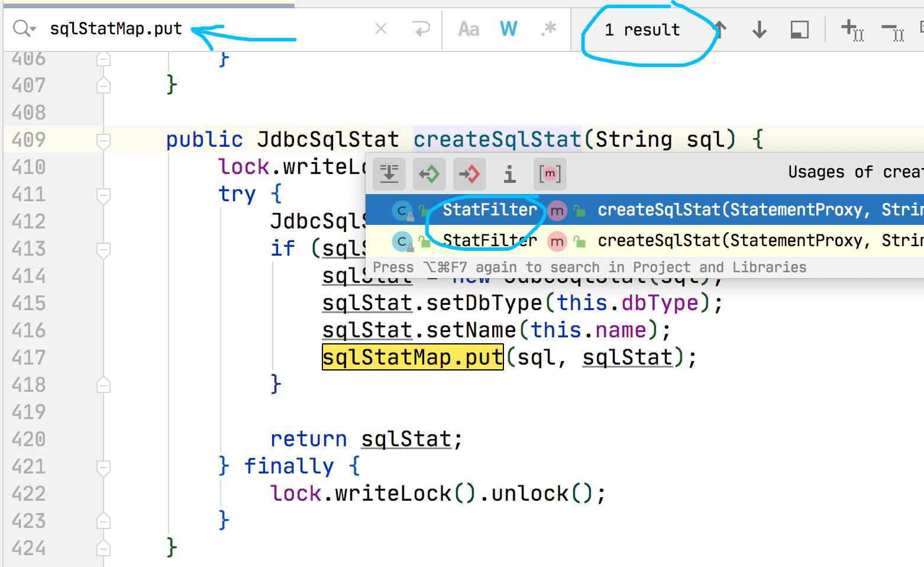Click fold end marker at line 418
Screen dimensions: 924x567
click(x=104, y=385)
